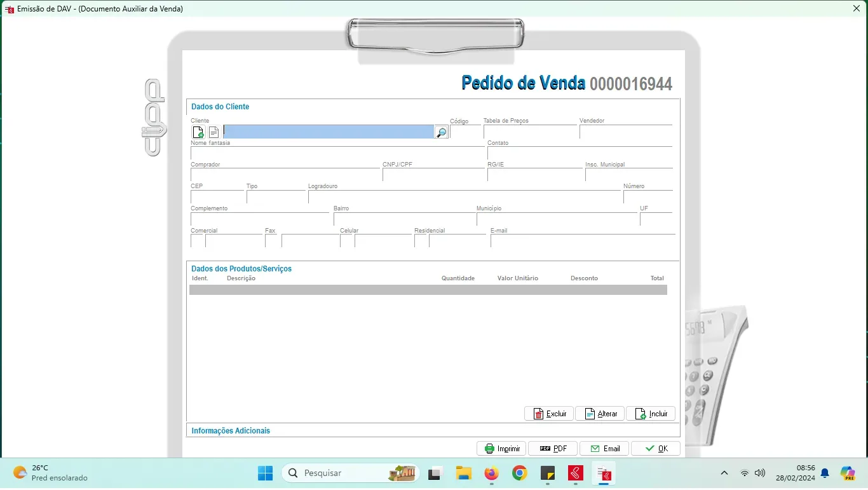This screenshot has height=490, width=868.
Task: Open client details document icon
Action: 214,132
